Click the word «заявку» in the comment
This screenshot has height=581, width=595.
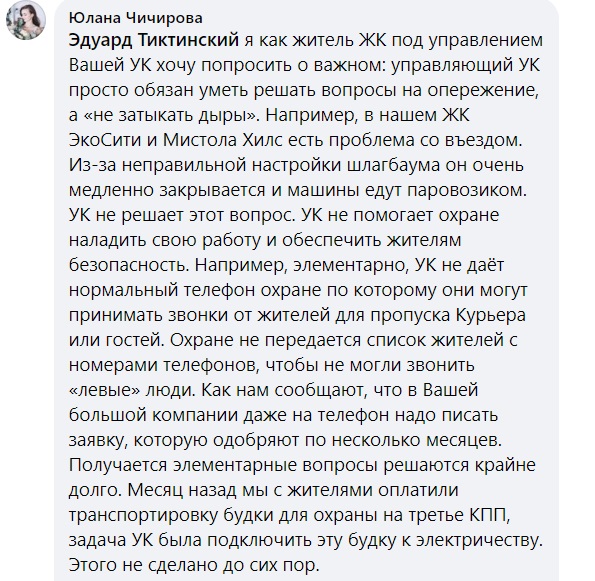pyautogui.click(x=101, y=441)
